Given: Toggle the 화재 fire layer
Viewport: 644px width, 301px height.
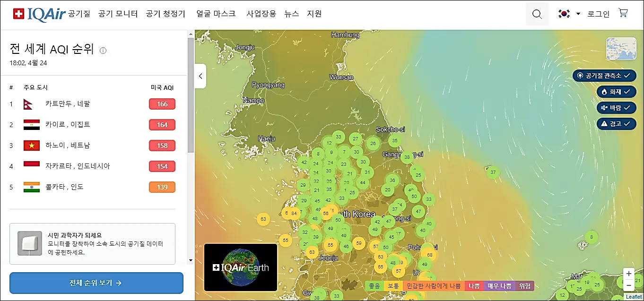Looking at the screenshot, I should click(616, 92).
